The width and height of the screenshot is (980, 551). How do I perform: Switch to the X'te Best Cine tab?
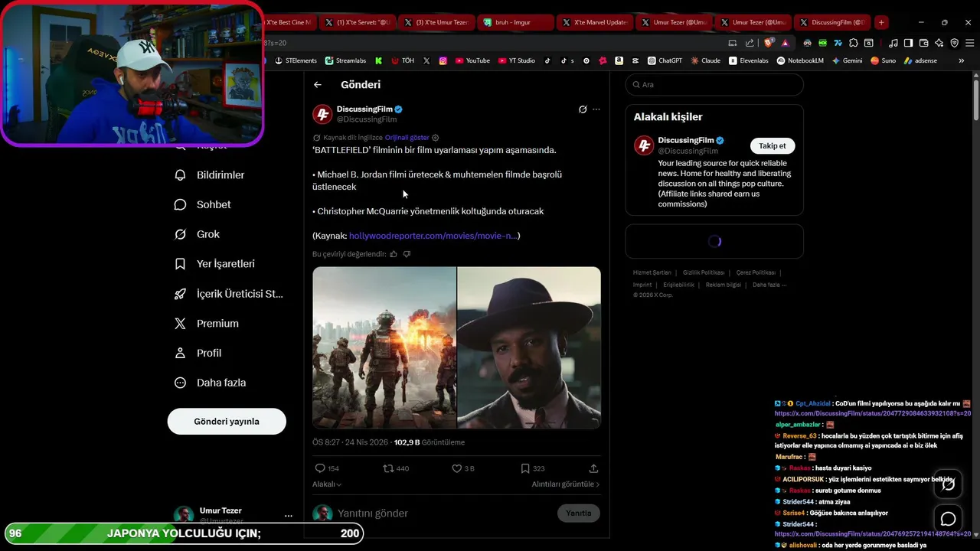(289, 22)
